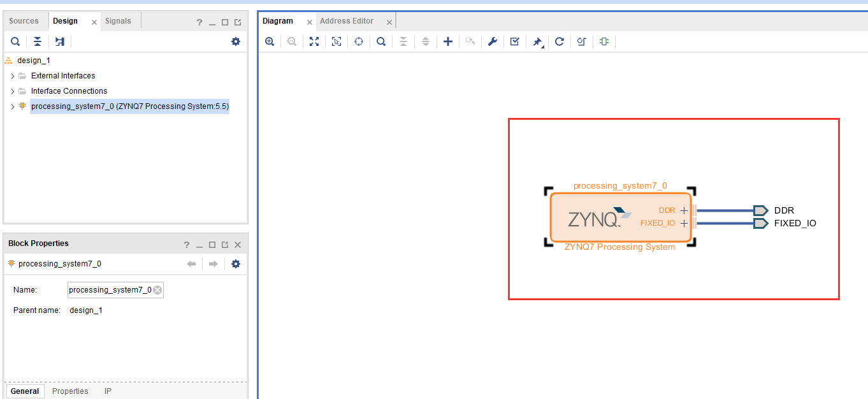This screenshot has height=399, width=868.
Task: Select the General tab in Block Properties
Action: click(x=25, y=391)
